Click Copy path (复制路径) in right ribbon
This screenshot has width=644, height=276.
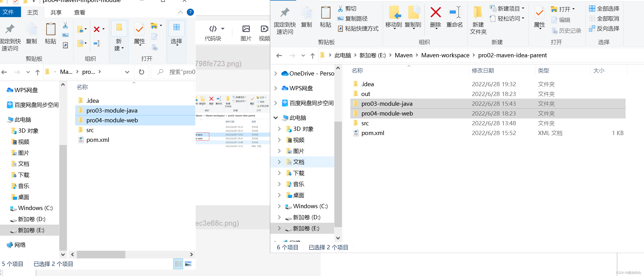click(353, 19)
